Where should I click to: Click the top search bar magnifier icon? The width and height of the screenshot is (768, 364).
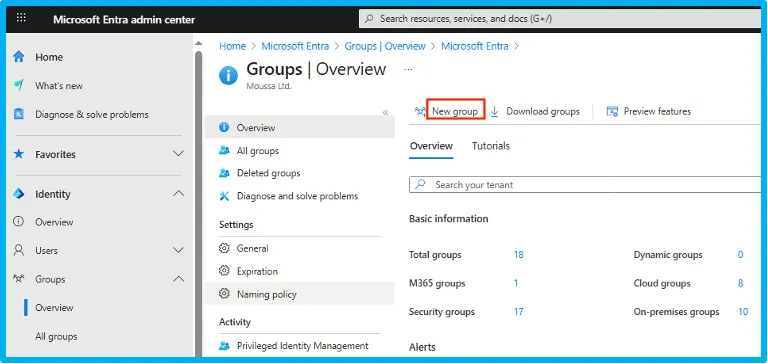pyautogui.click(x=369, y=19)
